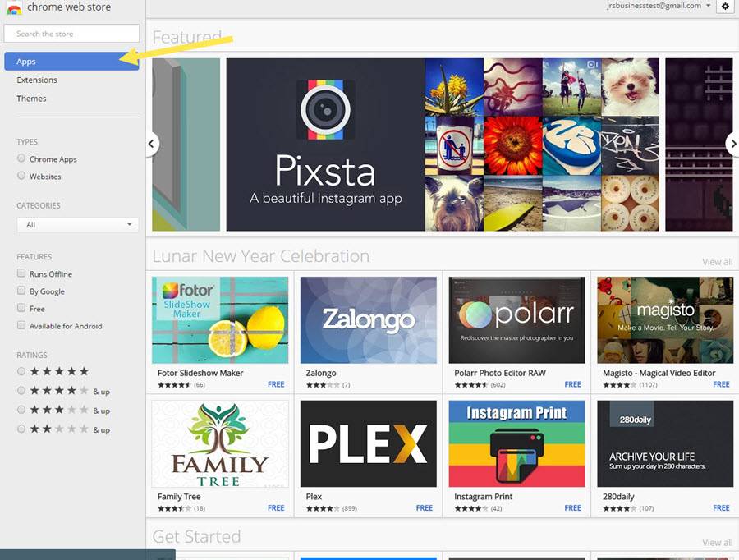Open the Pixsta camera app banner
Viewport: 739px width, 560px height.
tap(325, 144)
